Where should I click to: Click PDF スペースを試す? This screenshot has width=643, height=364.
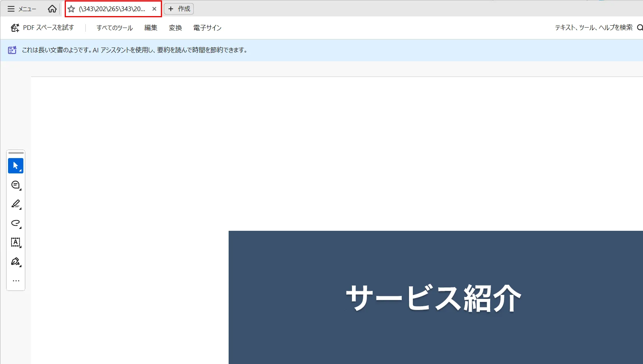(42, 28)
